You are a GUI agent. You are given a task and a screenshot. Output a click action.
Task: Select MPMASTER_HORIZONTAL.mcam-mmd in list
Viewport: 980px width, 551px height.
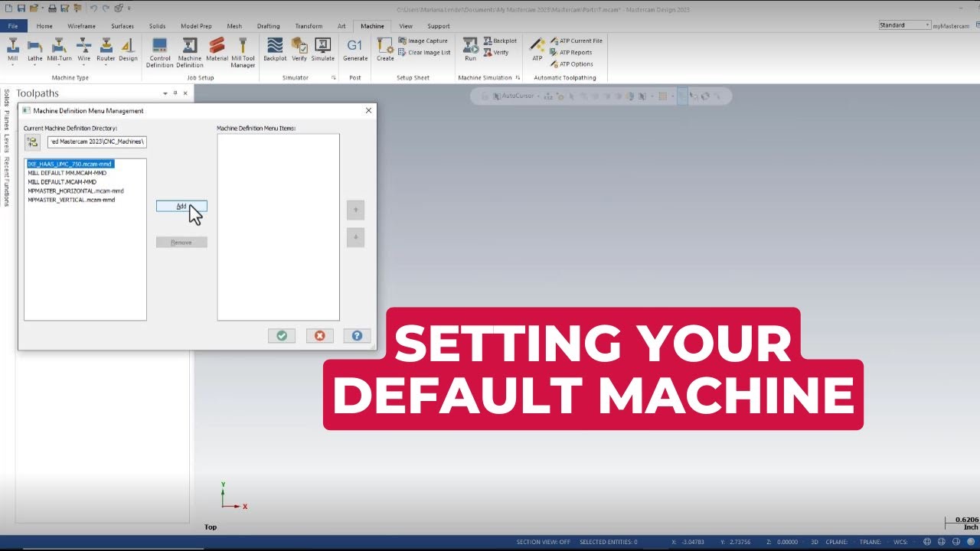pos(76,191)
